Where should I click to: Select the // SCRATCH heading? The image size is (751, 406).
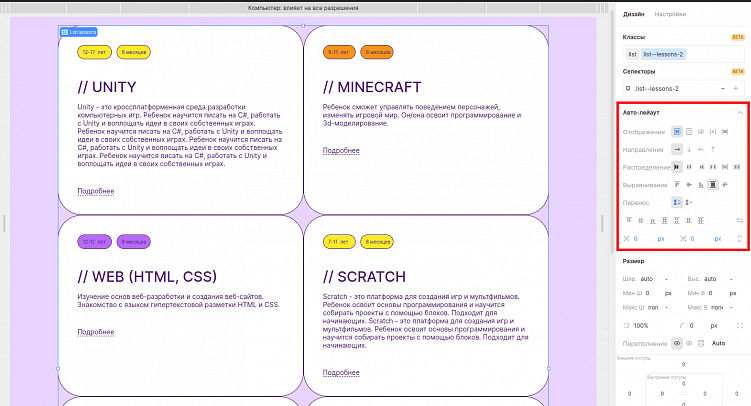coord(364,277)
